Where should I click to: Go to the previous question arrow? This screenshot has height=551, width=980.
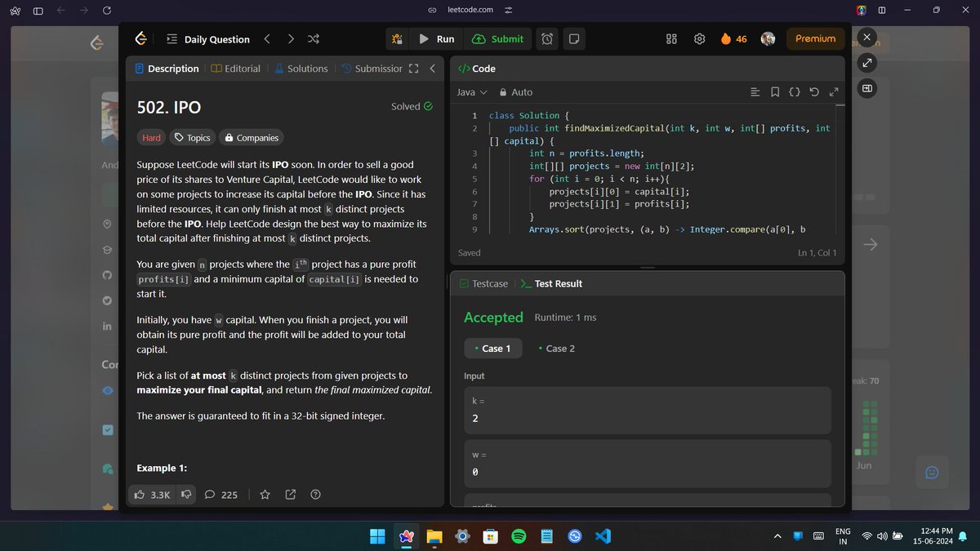[x=267, y=38]
